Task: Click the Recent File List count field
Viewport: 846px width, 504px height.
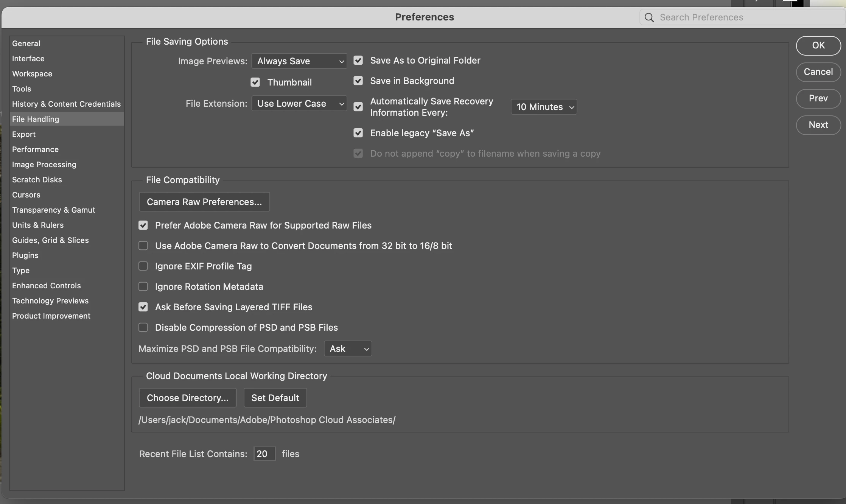Action: [x=264, y=454]
